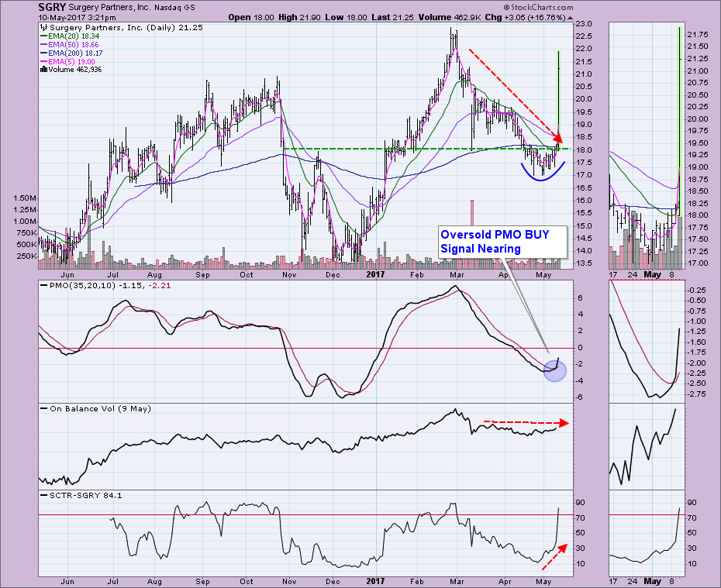Screen dimensions: 721x588
Task: Click the blue circle on the PMO line
Action: pyautogui.click(x=554, y=370)
